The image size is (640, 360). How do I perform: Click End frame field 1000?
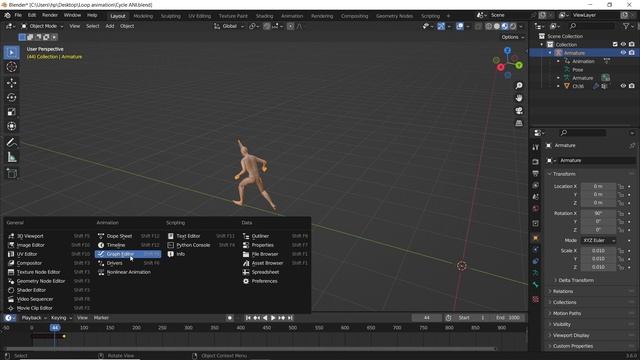point(509,318)
